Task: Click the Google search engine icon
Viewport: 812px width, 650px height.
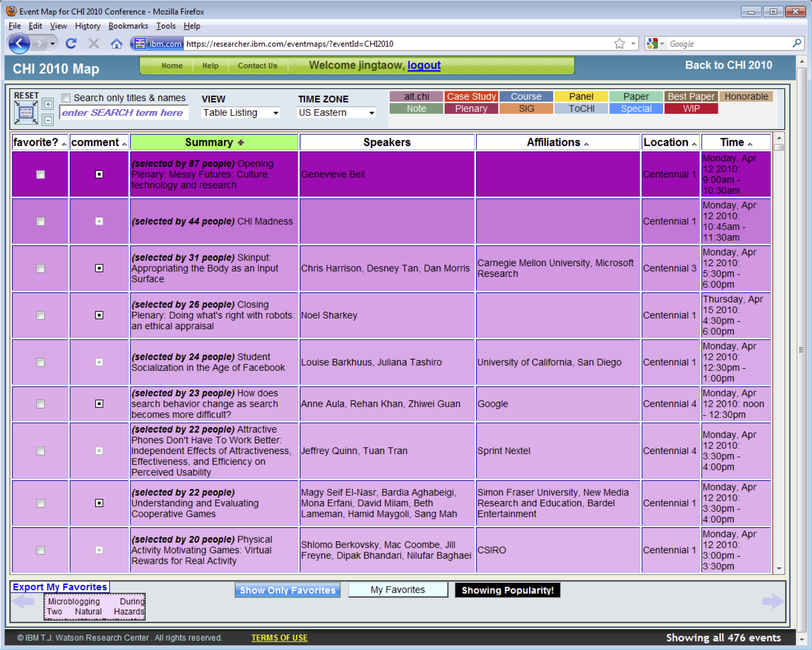Action: coord(652,44)
